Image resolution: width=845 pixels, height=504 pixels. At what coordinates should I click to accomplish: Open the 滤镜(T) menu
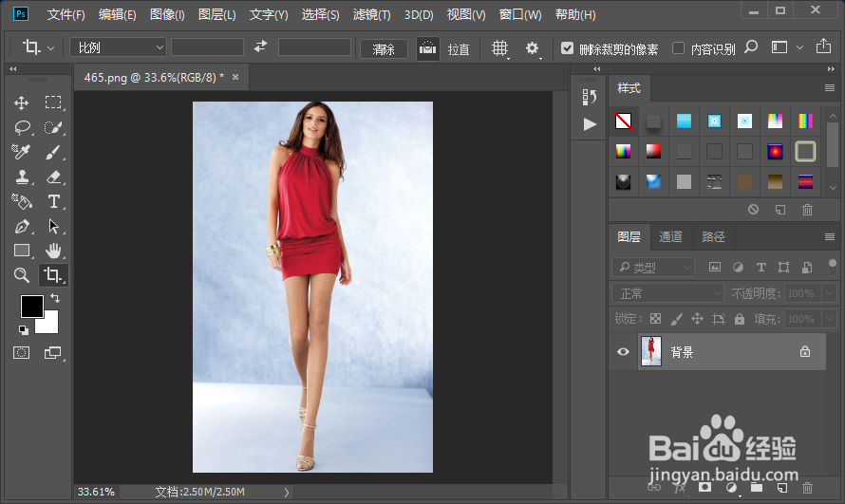click(x=372, y=15)
